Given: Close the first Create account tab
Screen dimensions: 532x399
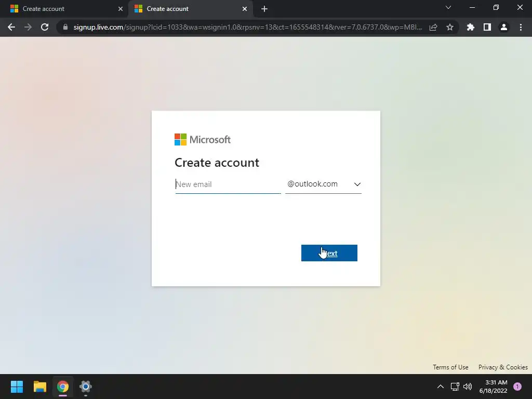Looking at the screenshot, I should [x=121, y=9].
